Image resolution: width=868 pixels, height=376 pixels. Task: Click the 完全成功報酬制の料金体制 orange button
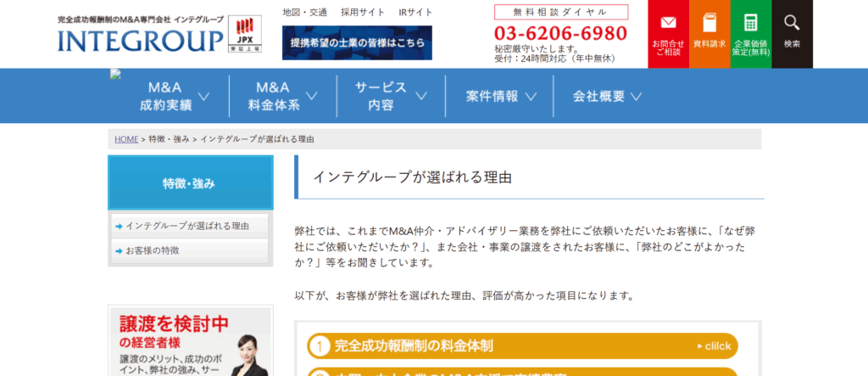pyautogui.click(x=522, y=345)
